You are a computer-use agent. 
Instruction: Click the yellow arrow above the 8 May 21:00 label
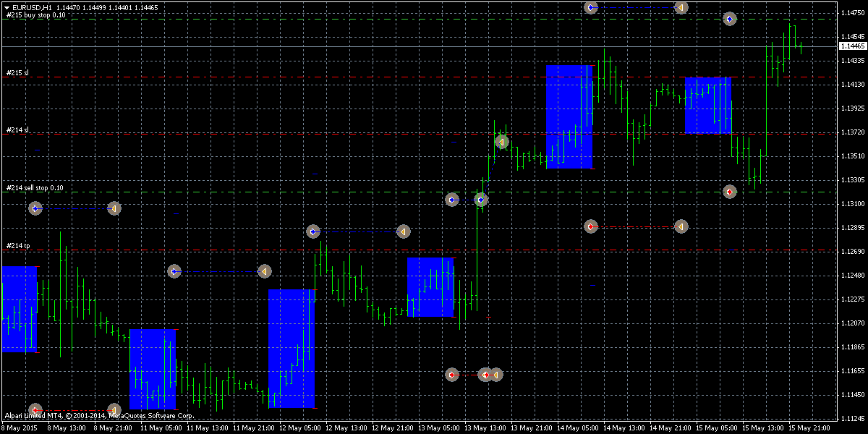click(114, 410)
